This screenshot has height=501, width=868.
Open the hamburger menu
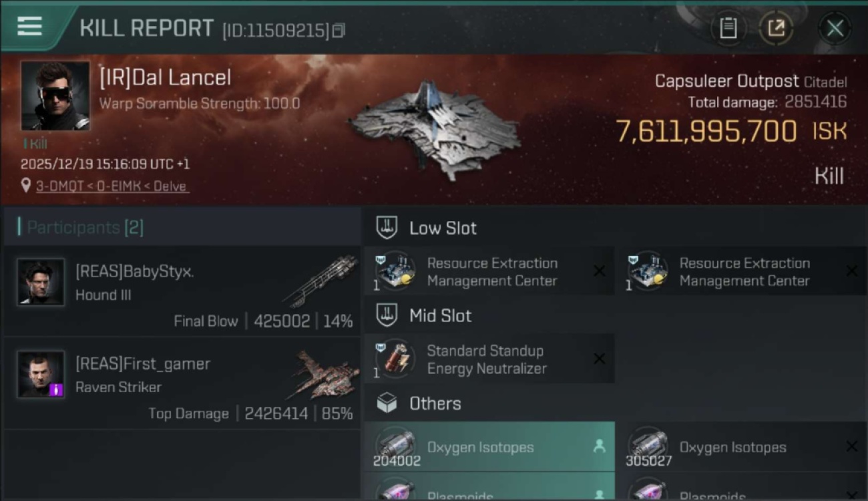(29, 27)
